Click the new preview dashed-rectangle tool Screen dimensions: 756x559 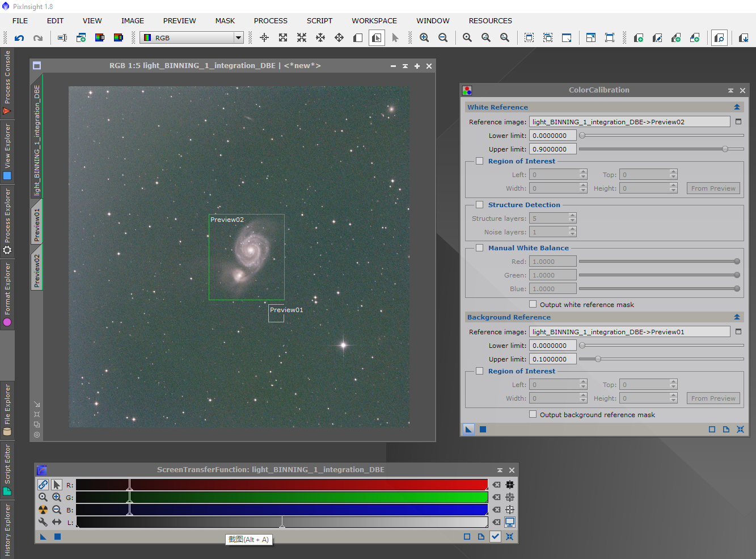pos(529,38)
